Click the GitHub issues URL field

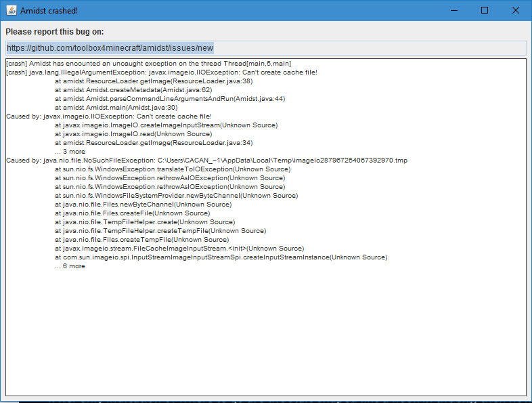pos(265,48)
